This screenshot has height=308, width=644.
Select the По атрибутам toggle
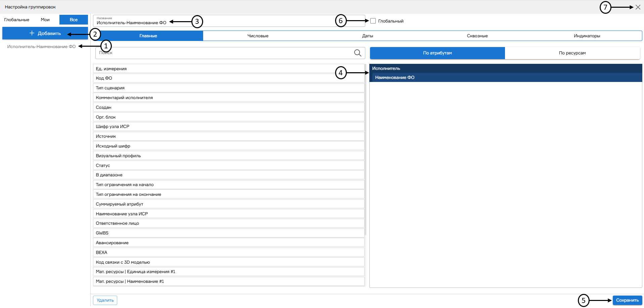tap(437, 53)
